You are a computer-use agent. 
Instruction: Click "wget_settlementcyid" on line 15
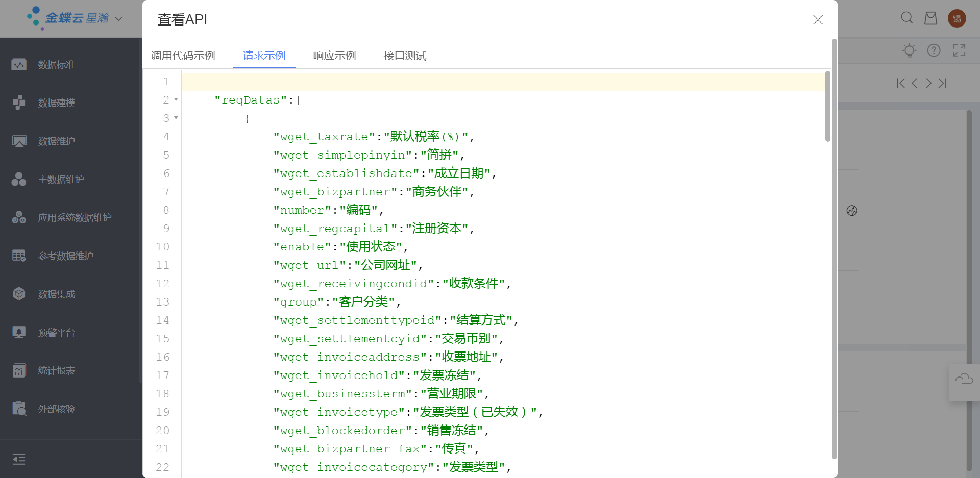[350, 339]
